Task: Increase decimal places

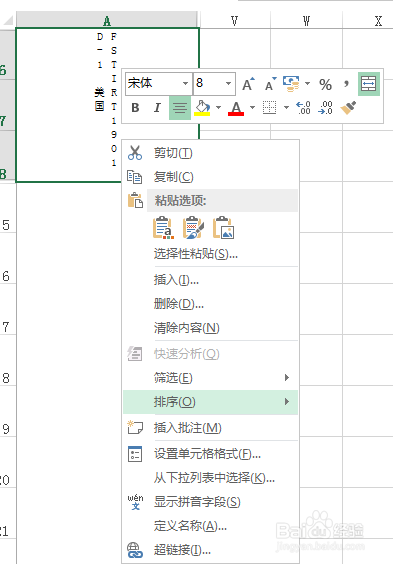Action: 303,108
